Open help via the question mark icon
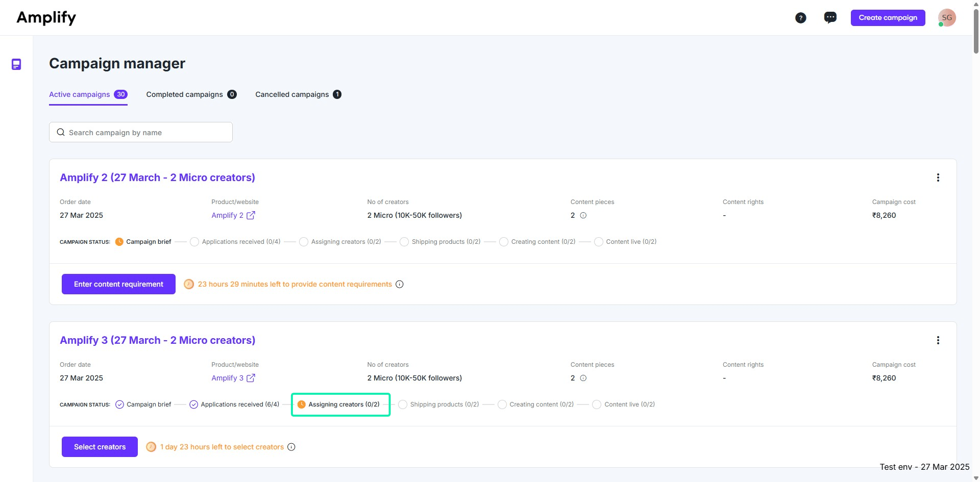Image resolution: width=980 pixels, height=482 pixels. coord(800,17)
